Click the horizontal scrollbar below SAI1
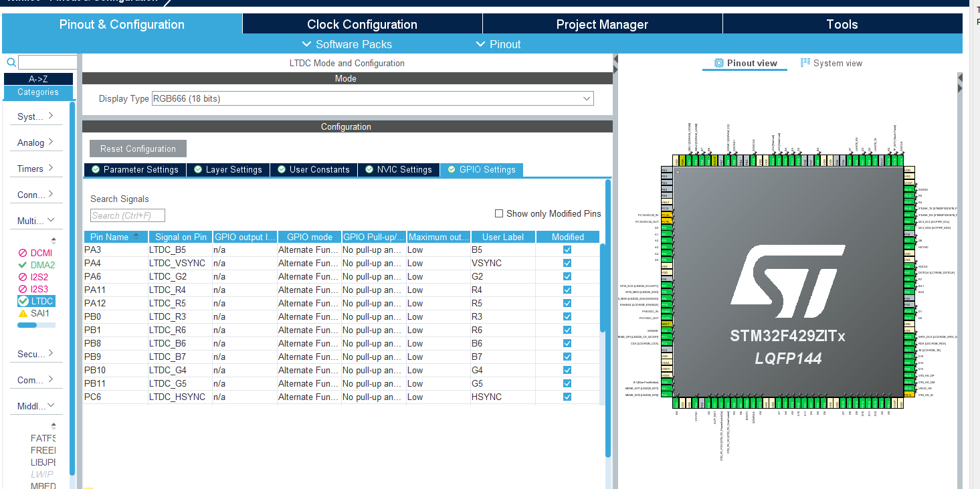 click(27, 325)
